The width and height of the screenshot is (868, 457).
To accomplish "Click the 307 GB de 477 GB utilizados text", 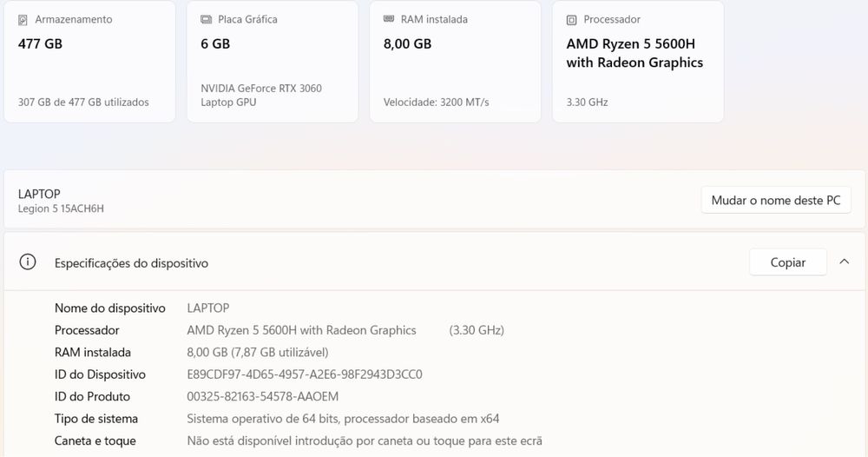I will 83,103.
